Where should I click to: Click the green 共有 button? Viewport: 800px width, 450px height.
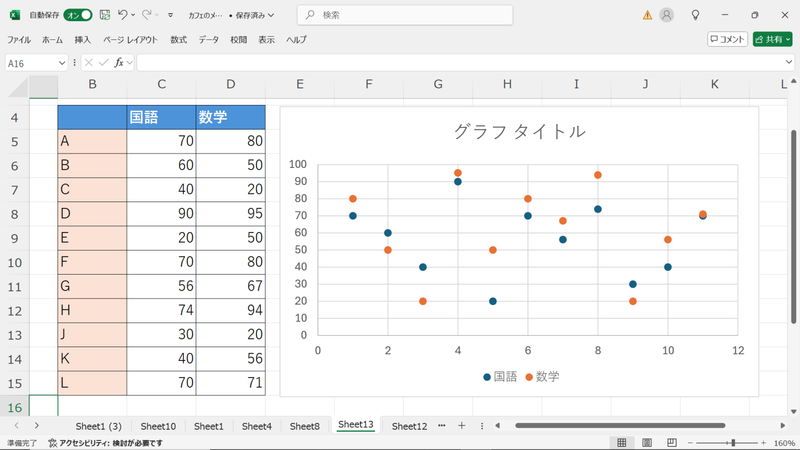pos(772,39)
